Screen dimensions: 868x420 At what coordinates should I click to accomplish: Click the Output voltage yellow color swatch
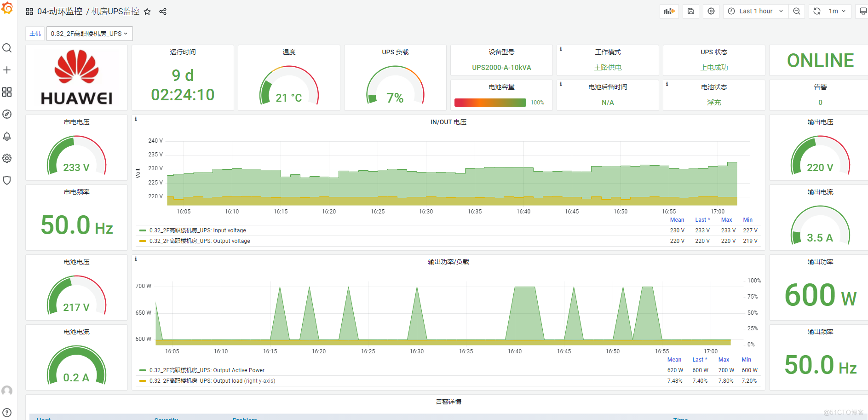pos(143,241)
